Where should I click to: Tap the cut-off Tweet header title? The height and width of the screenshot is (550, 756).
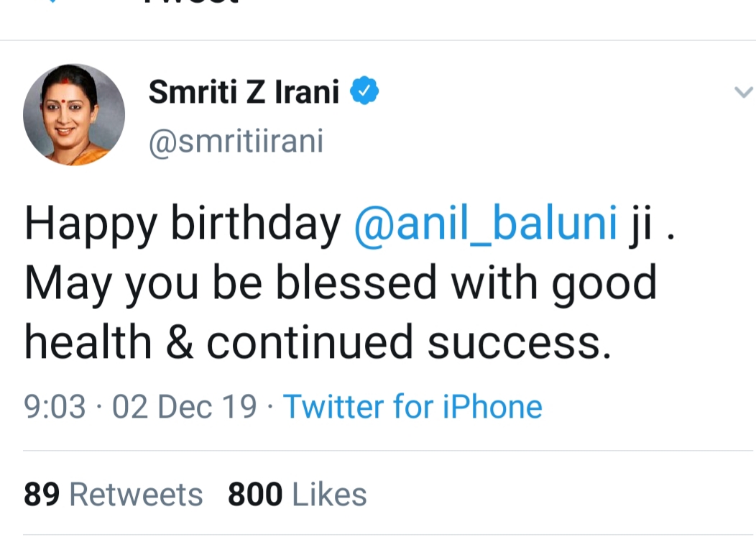click(x=190, y=3)
